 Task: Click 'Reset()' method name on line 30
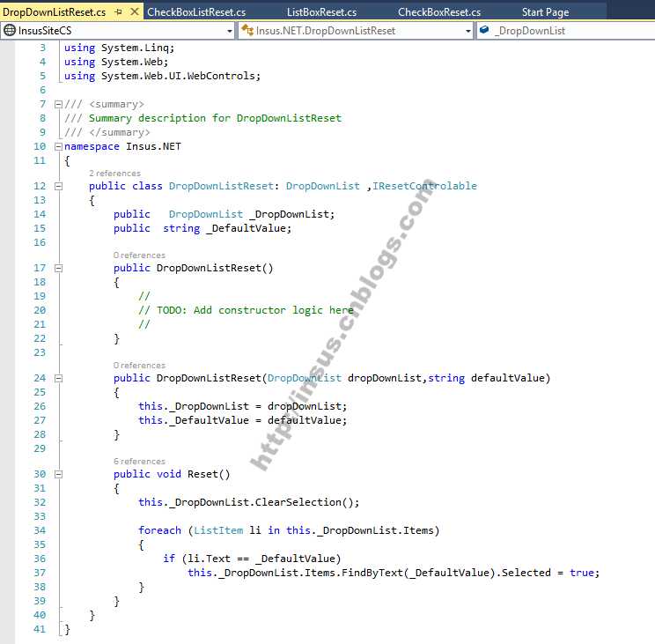pyautogui.click(x=209, y=474)
